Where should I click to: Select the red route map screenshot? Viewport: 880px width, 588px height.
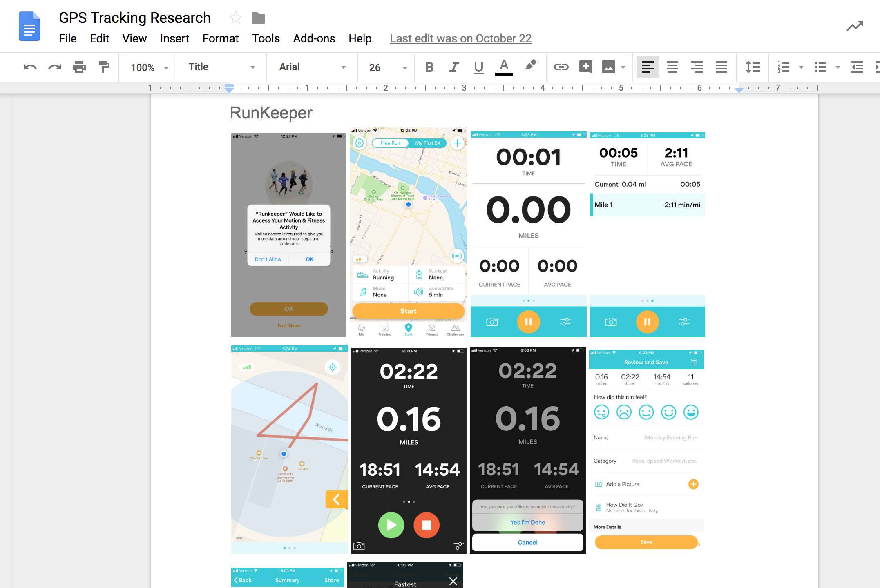(x=290, y=450)
